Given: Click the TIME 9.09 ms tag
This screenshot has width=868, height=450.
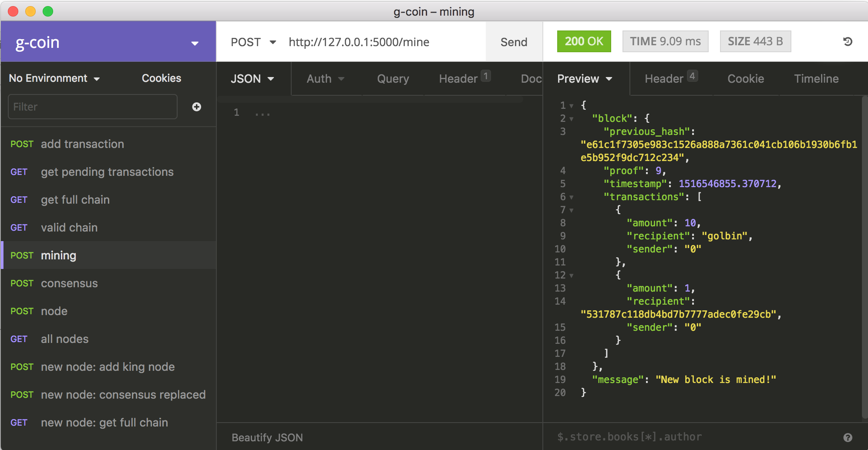Looking at the screenshot, I should (665, 41).
